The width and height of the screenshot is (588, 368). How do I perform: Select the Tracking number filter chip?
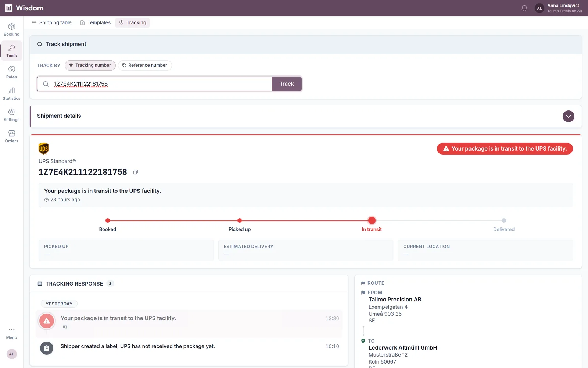(x=90, y=65)
